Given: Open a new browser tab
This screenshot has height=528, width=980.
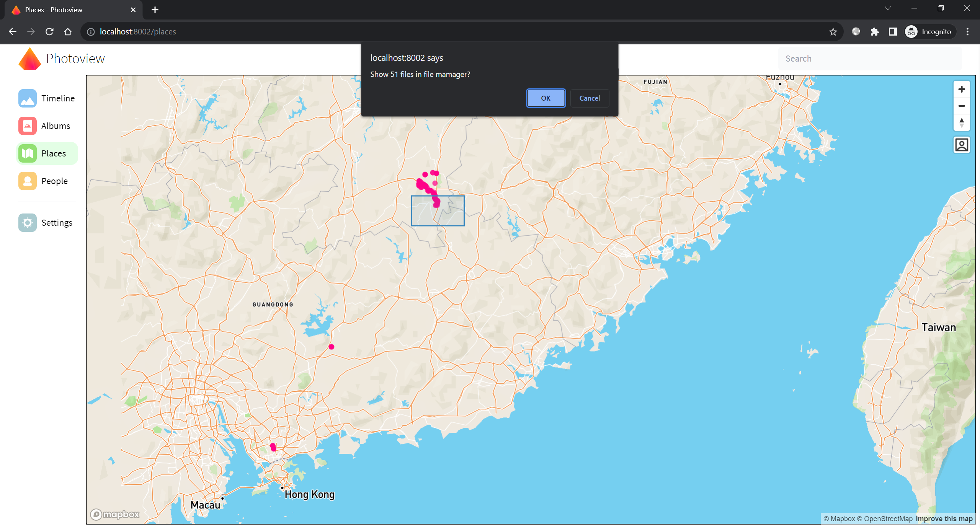Looking at the screenshot, I should pyautogui.click(x=155, y=10).
